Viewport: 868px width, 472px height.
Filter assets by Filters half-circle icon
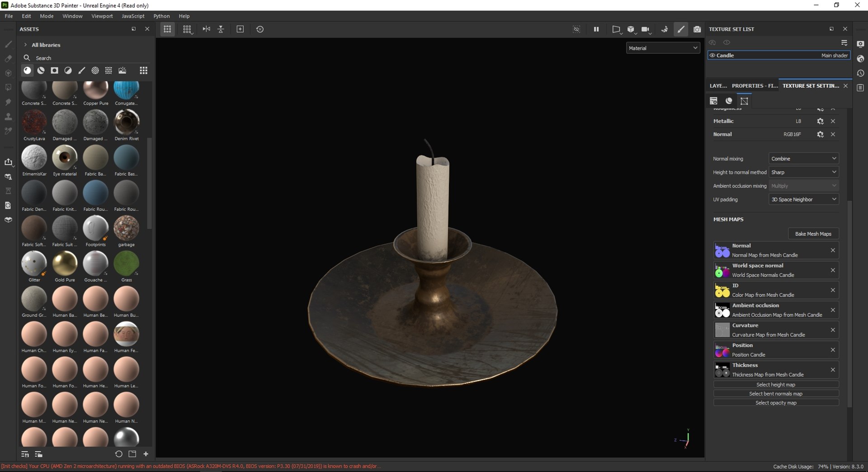(68, 71)
